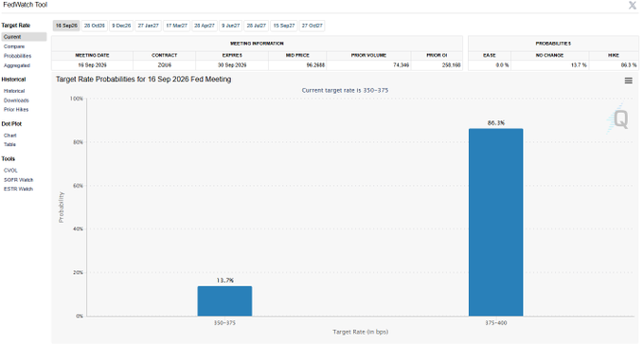Viewport: 644px width, 346px height.
Task: Click the PRIOR OI column header
Action: 437,55
